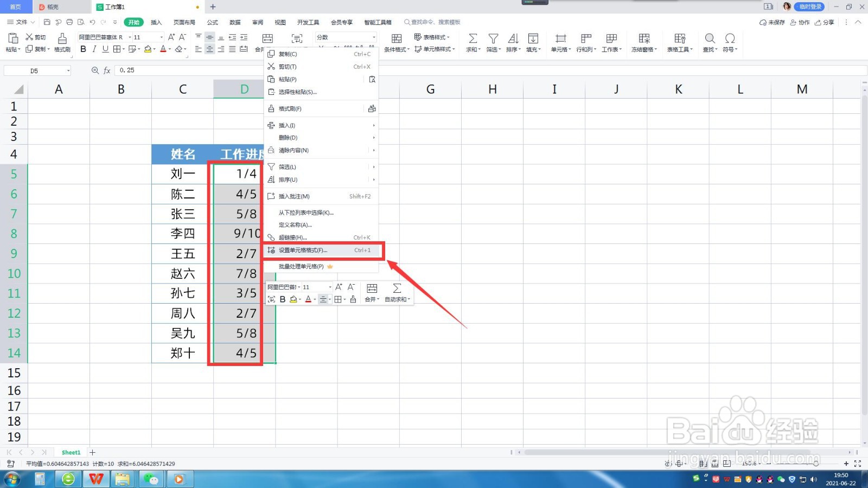Choose 插入批注(M) in context menu
This screenshot has width=868, height=488.
[321, 196]
